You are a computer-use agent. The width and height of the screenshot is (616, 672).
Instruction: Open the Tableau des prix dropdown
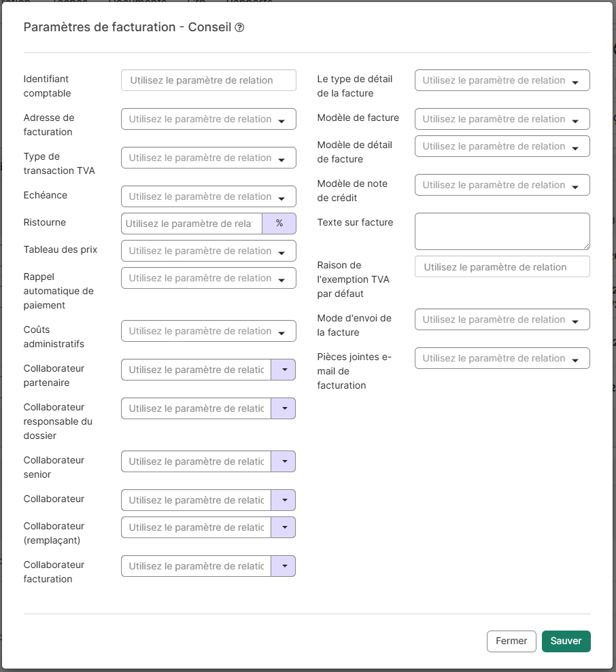[x=208, y=251]
